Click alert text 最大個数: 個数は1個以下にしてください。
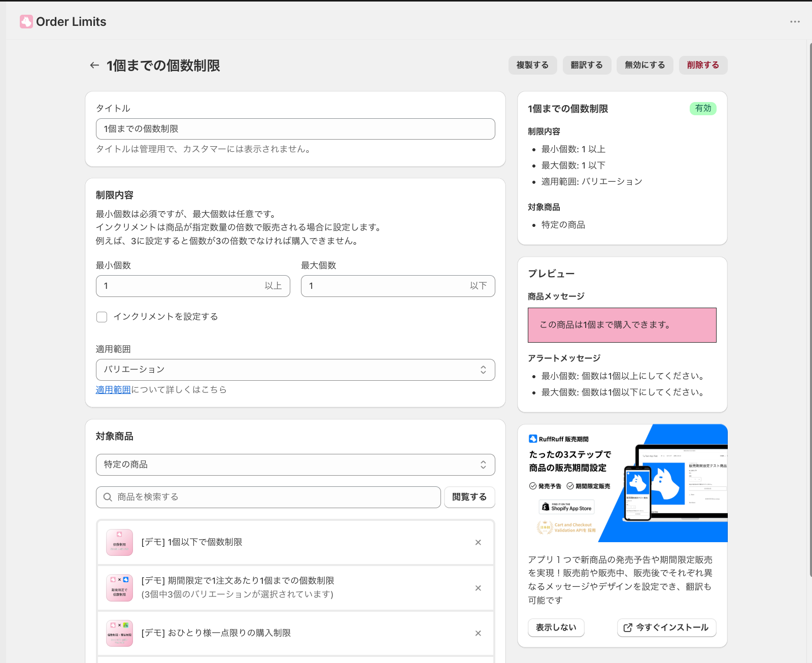Viewport: 812px width, 663px height. coord(624,392)
